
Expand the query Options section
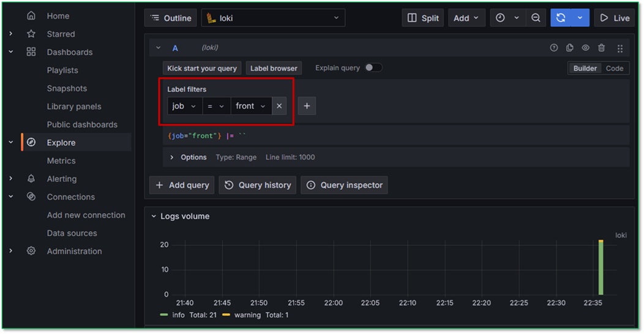pos(172,157)
